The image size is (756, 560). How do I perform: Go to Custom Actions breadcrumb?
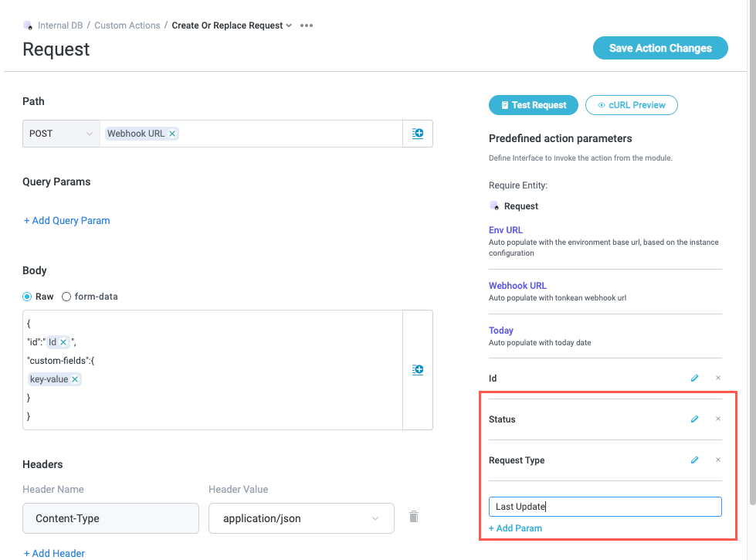(x=127, y=25)
